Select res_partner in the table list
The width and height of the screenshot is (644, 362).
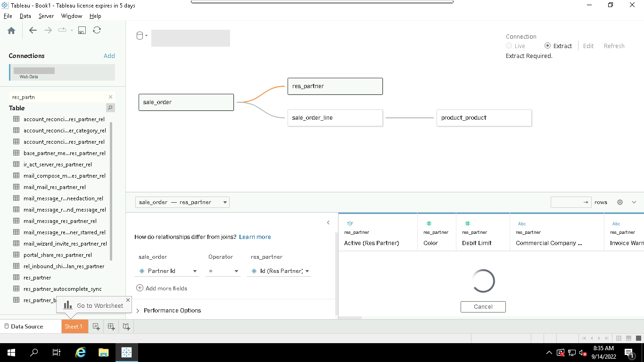point(37,278)
